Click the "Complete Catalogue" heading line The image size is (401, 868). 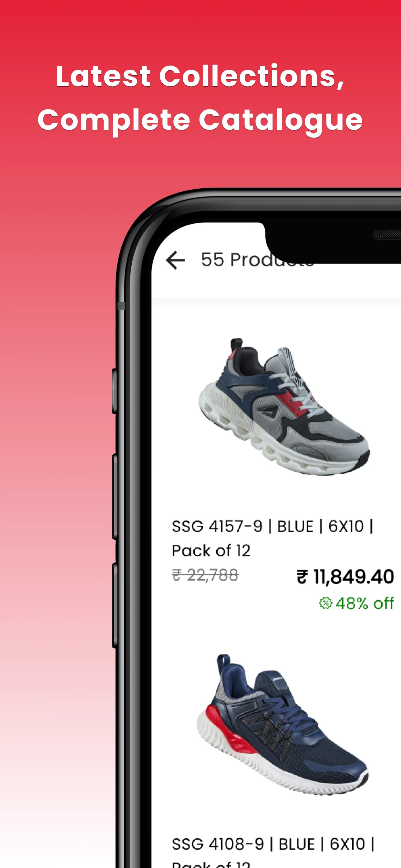click(x=200, y=120)
